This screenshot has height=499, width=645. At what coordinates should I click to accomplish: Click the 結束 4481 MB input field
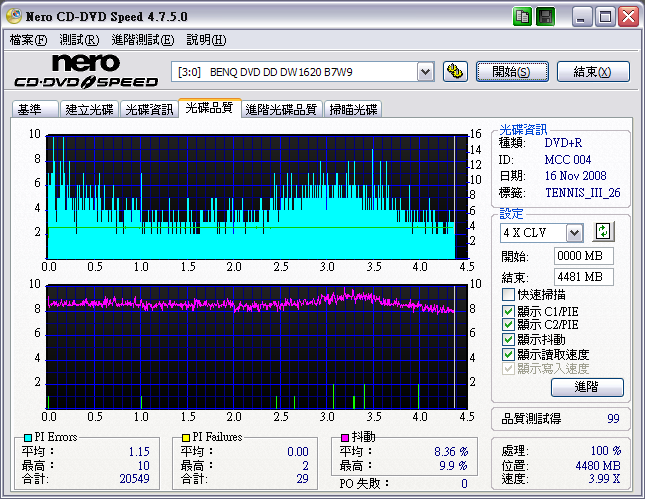pyautogui.click(x=583, y=277)
